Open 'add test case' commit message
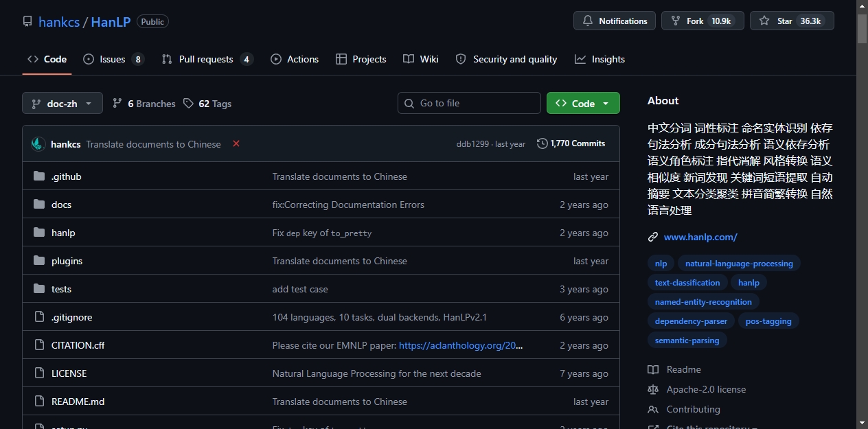Viewport: 868px width, 429px height. click(x=300, y=289)
